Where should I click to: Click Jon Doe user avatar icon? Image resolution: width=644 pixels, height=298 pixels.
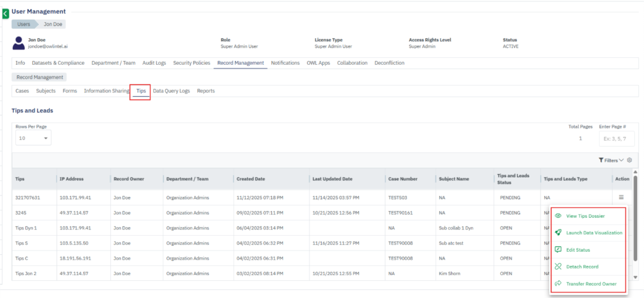18,43
